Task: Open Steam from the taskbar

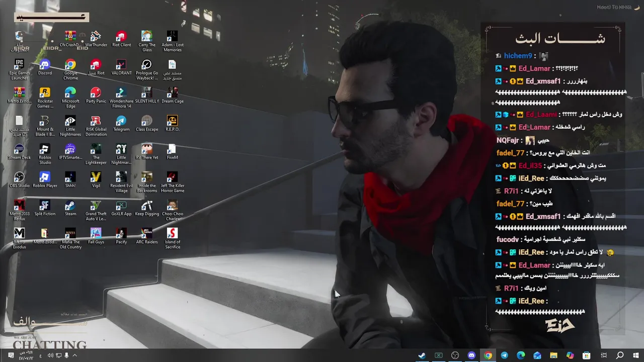Action: [x=422, y=355]
